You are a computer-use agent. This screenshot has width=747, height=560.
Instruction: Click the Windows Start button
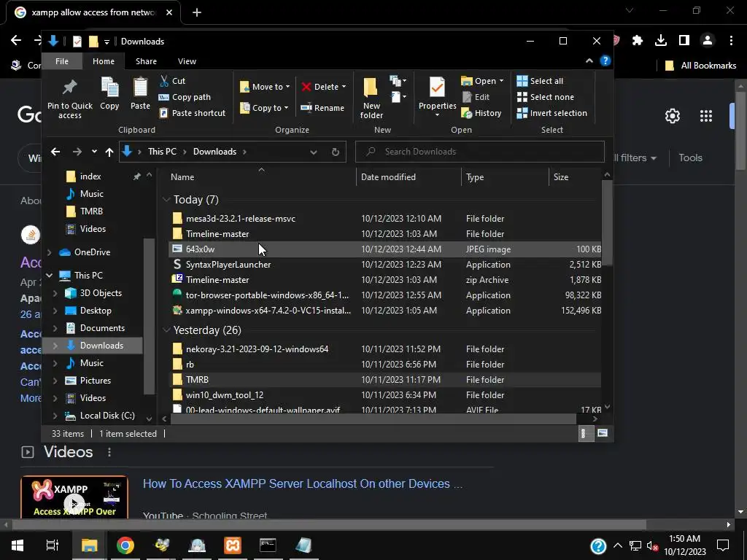(x=18, y=545)
